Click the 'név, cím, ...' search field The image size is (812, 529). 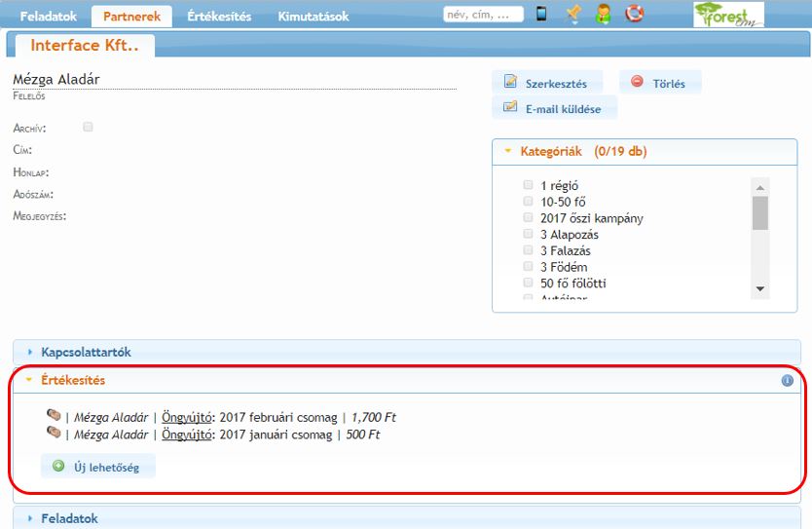pos(482,15)
